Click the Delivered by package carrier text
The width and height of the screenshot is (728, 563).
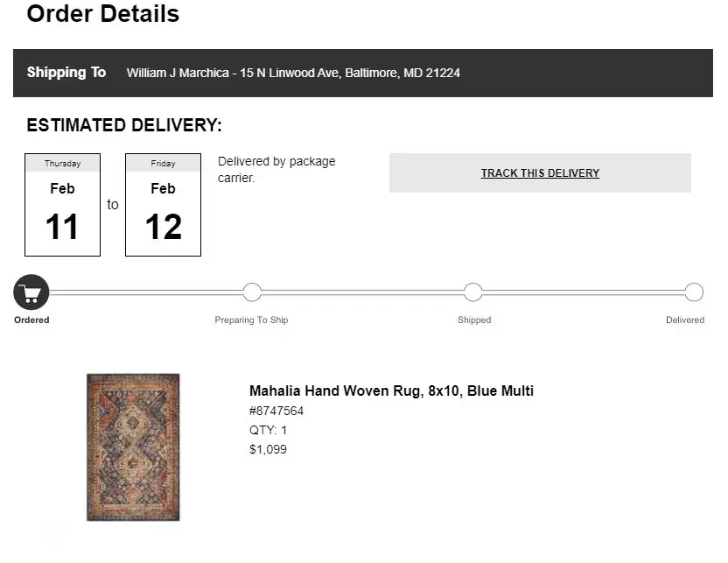276,170
